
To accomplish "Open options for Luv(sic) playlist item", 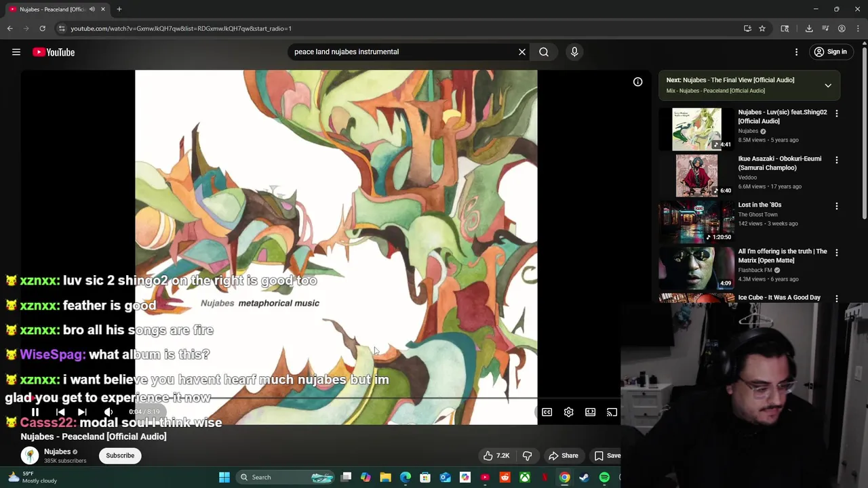I will 837,113.
